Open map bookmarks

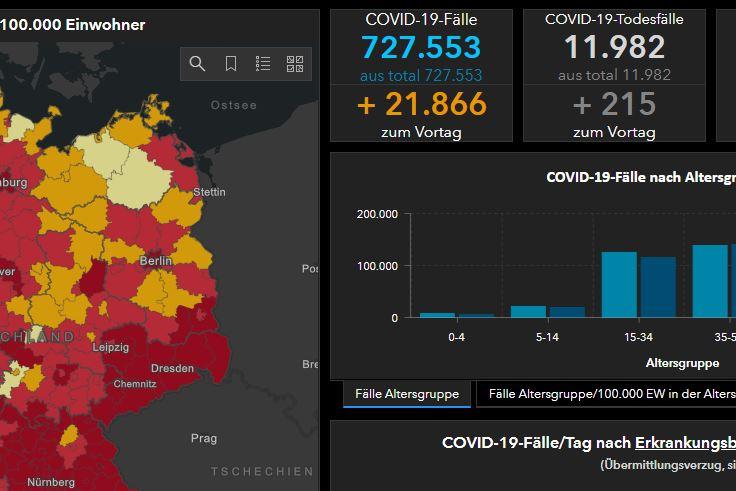[230, 64]
